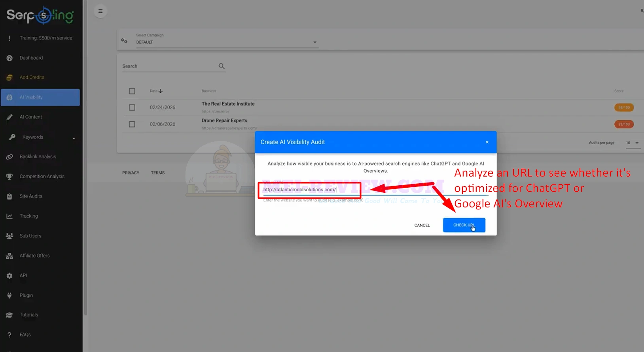Click the campaign settings gears icon
The height and width of the screenshot is (352, 644).
[x=124, y=41]
